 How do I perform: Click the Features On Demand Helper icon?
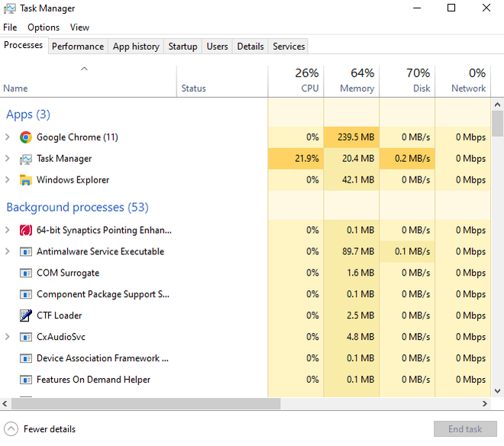point(25,380)
